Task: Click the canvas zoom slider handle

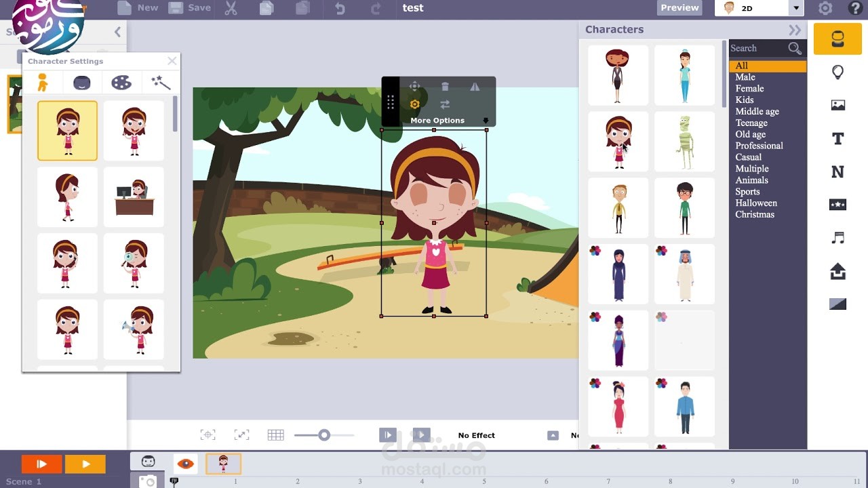Action: (x=324, y=435)
